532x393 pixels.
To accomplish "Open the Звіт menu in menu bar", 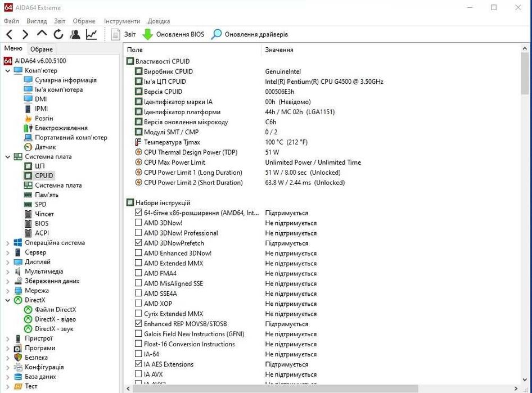I will click(x=60, y=21).
